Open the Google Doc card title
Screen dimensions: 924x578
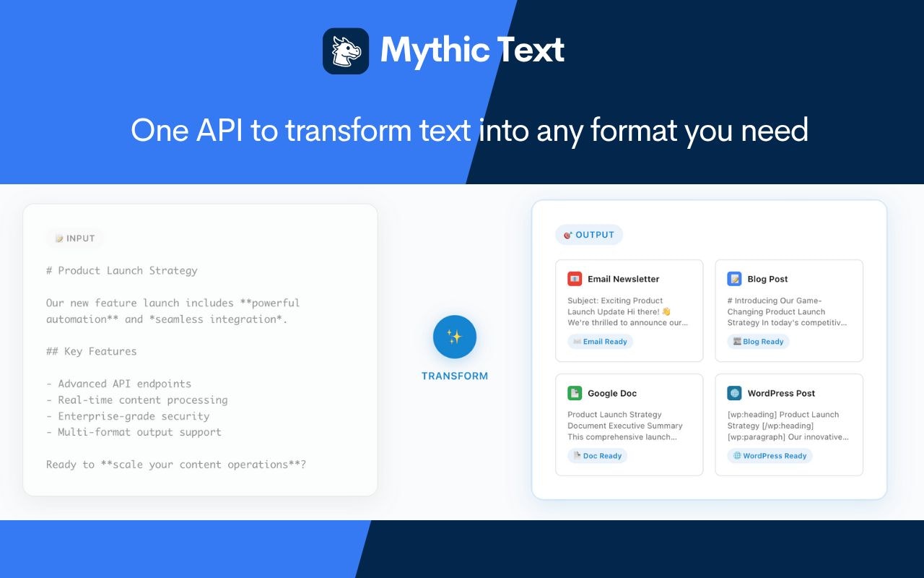tap(612, 393)
